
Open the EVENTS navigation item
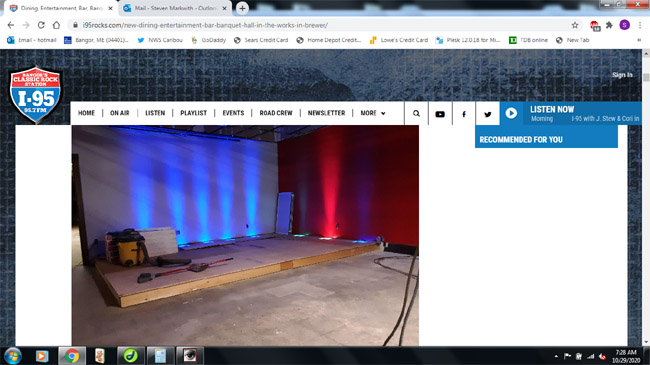pos(233,113)
